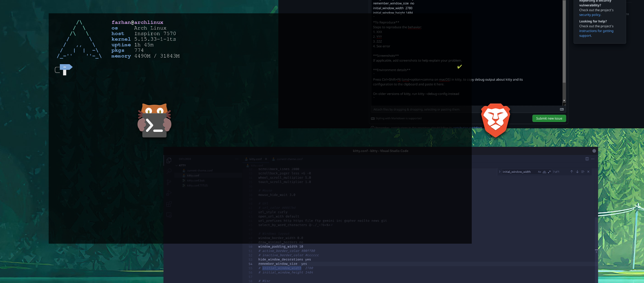
Task: Go to previous match in find widget
Action: click(x=571, y=172)
